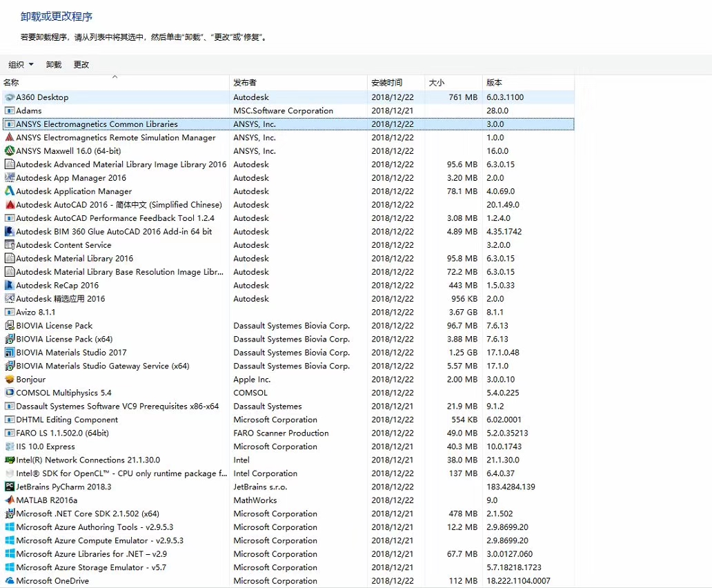The height and width of the screenshot is (588, 712).
Task: Sort list by 发布者 column header
Action: (x=245, y=83)
